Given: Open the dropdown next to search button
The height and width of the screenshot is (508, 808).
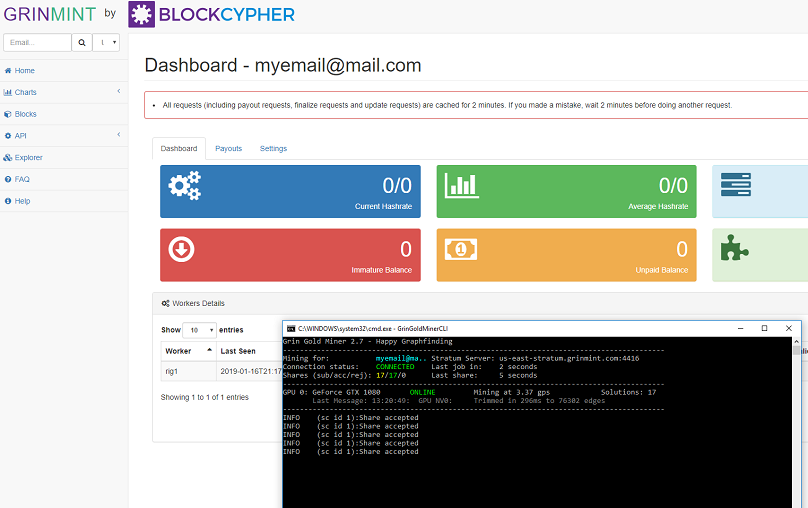Looking at the screenshot, I should pyautogui.click(x=107, y=43).
